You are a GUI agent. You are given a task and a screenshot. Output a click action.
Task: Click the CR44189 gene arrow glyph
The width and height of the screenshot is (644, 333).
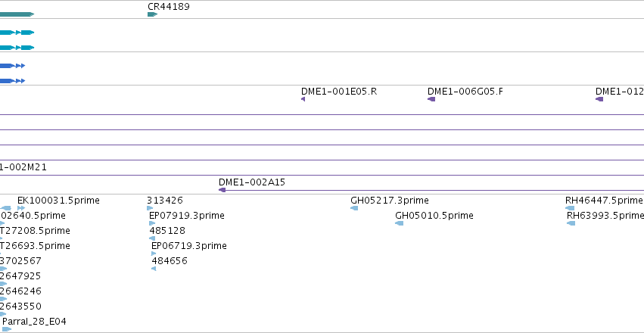pyautogui.click(x=152, y=14)
